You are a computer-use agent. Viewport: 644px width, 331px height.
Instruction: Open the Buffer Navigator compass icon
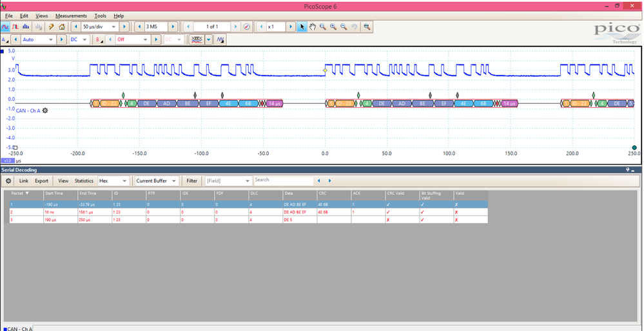tap(246, 26)
